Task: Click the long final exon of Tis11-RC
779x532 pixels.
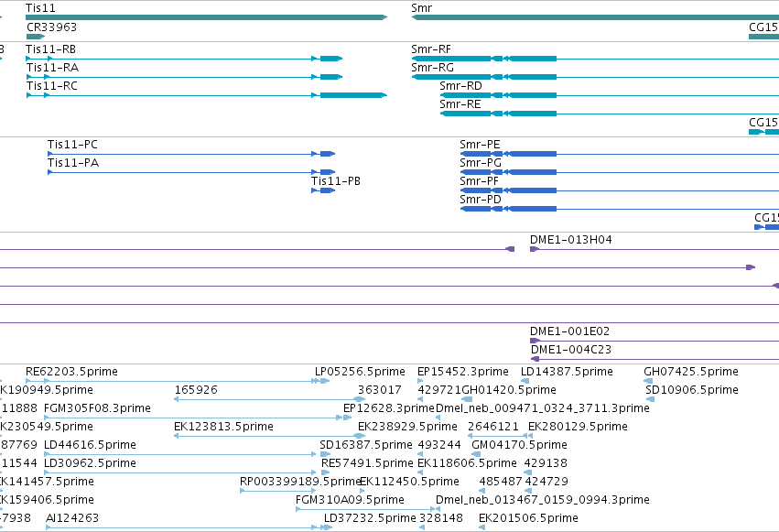Action: tap(353, 95)
